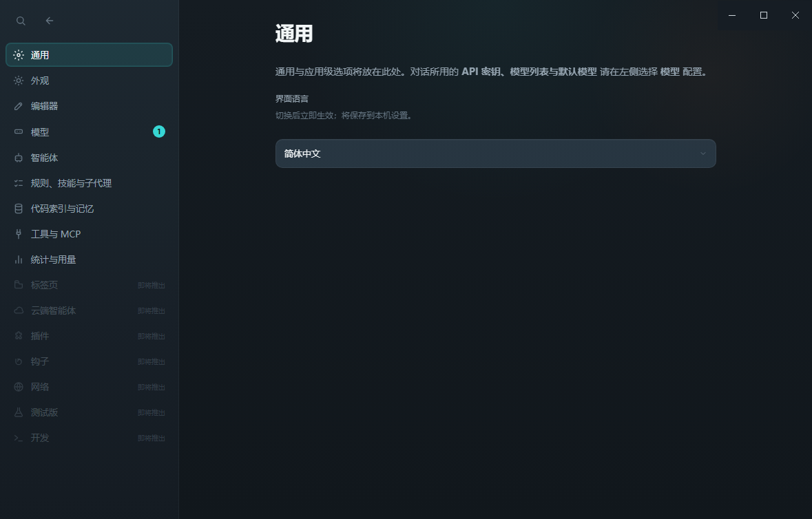Click the 标签页 coming-soon entry
This screenshot has height=519, width=812.
tap(39, 284)
